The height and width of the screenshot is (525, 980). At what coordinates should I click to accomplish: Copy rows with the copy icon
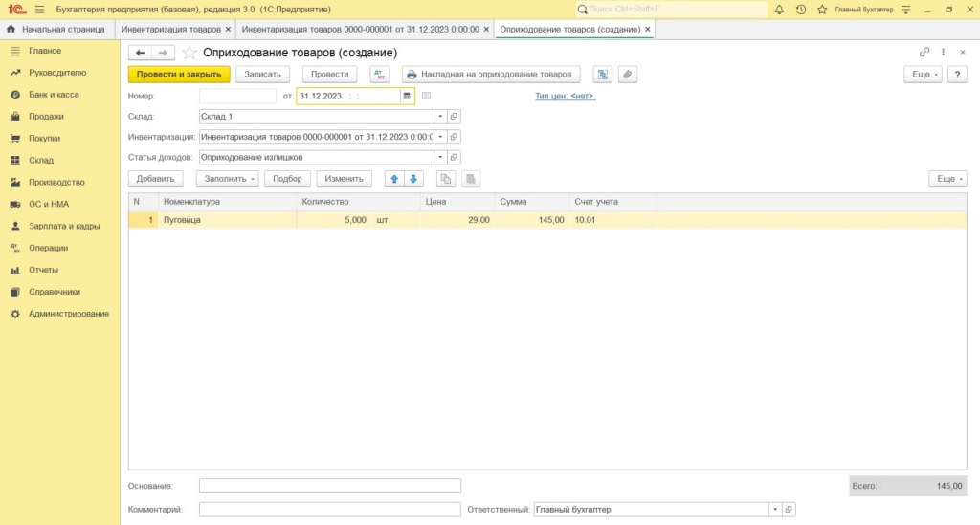point(446,179)
